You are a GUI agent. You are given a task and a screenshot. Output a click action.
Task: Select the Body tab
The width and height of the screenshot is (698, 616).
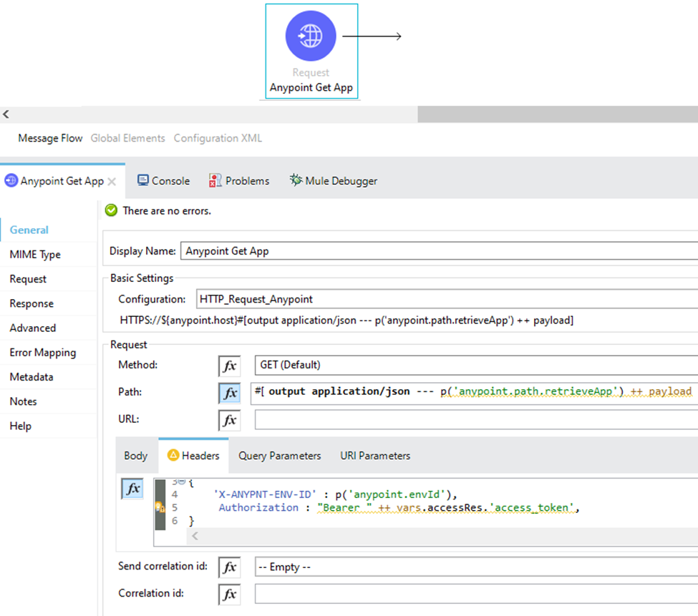136,456
